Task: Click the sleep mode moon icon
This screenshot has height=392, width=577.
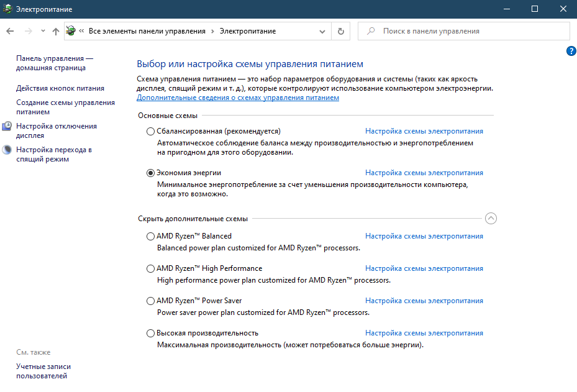Action: pos(7,150)
